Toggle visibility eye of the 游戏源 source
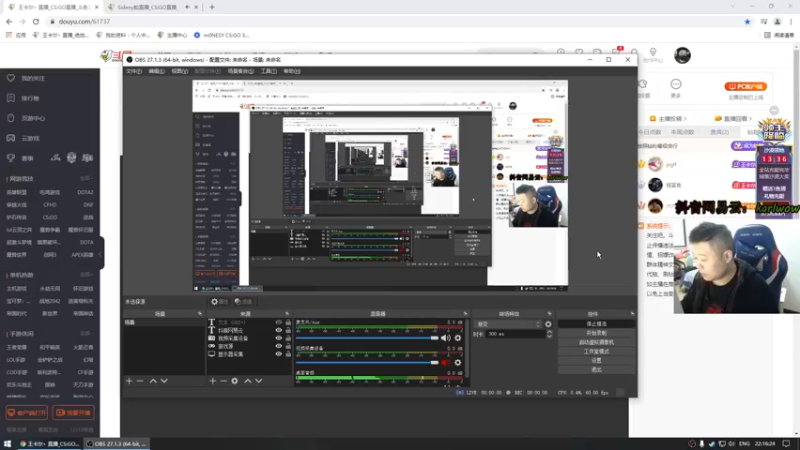This screenshot has width=800, height=450. point(279,346)
